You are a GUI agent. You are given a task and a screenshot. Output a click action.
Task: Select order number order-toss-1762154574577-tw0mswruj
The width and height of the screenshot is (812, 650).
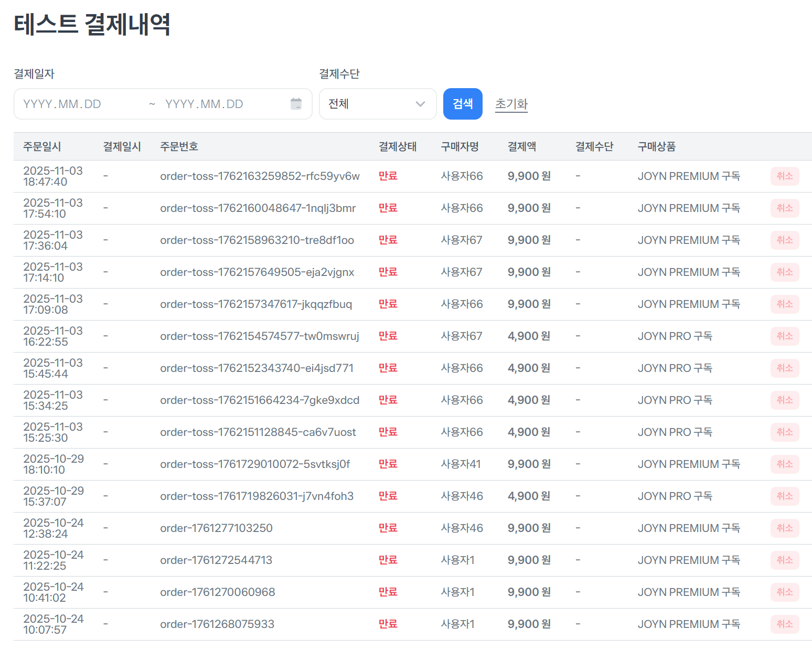[x=260, y=336]
